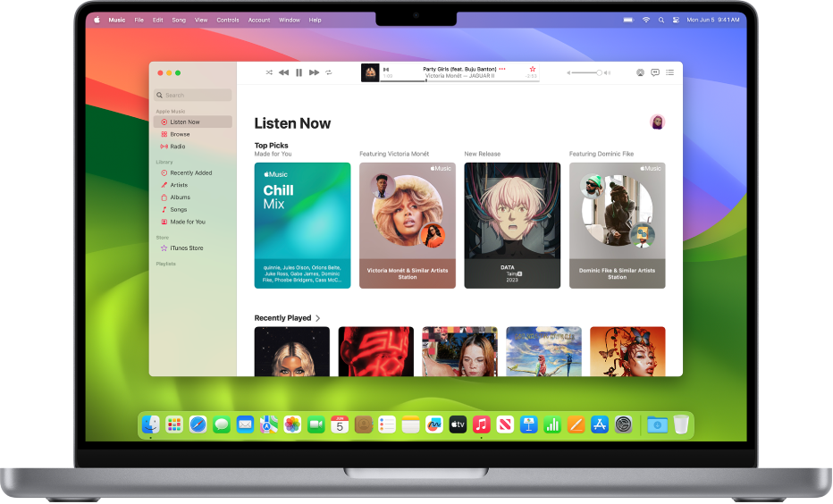Click the maximum volume speaker icon
Viewport: 833px width, 504px height.
coord(607,72)
